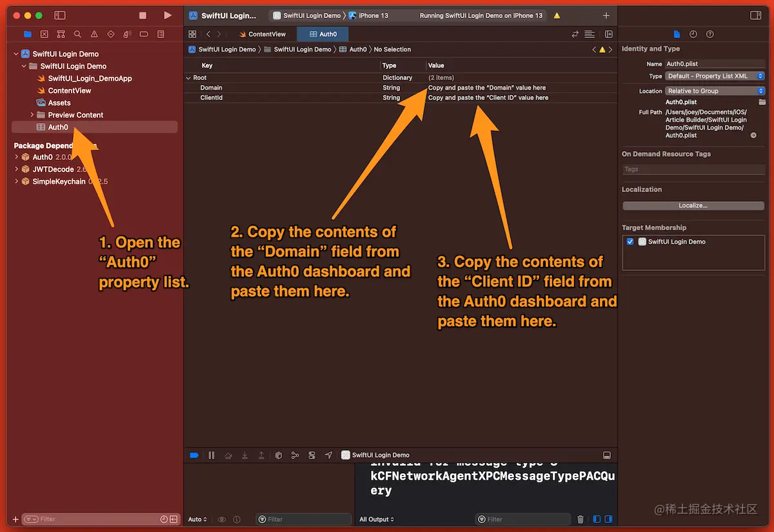
Task: Open the Source Control navigator
Action: click(x=44, y=34)
